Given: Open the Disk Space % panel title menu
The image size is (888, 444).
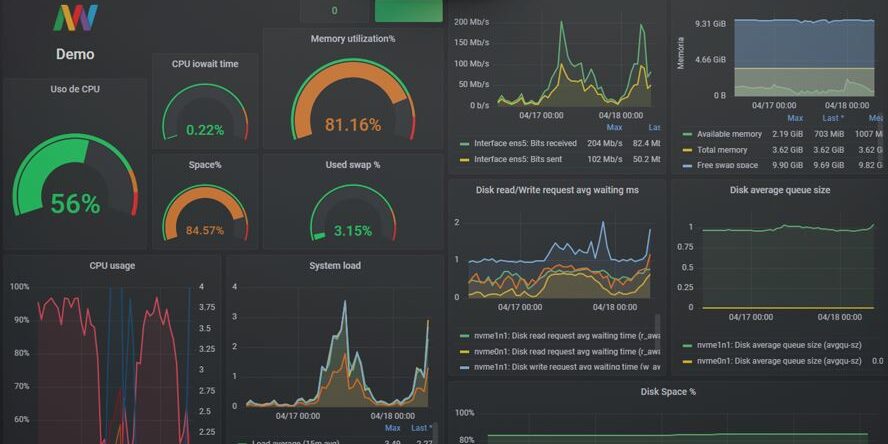Looking at the screenshot, I should coord(667,392).
